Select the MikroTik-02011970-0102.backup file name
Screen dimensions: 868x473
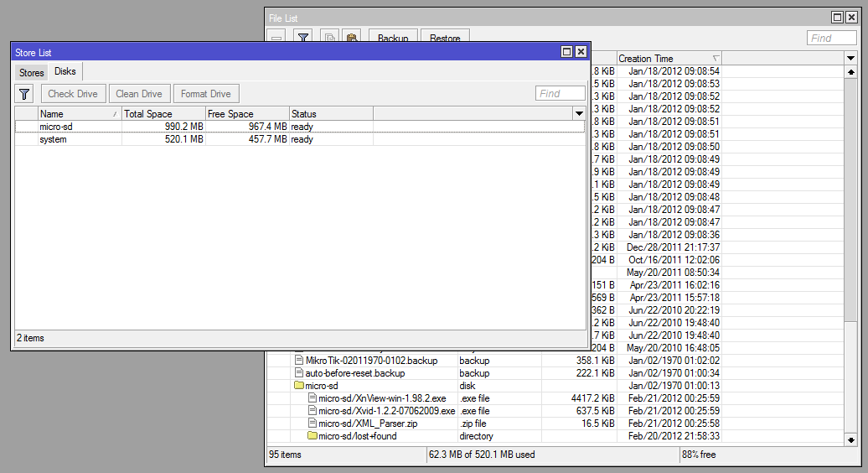point(371,360)
